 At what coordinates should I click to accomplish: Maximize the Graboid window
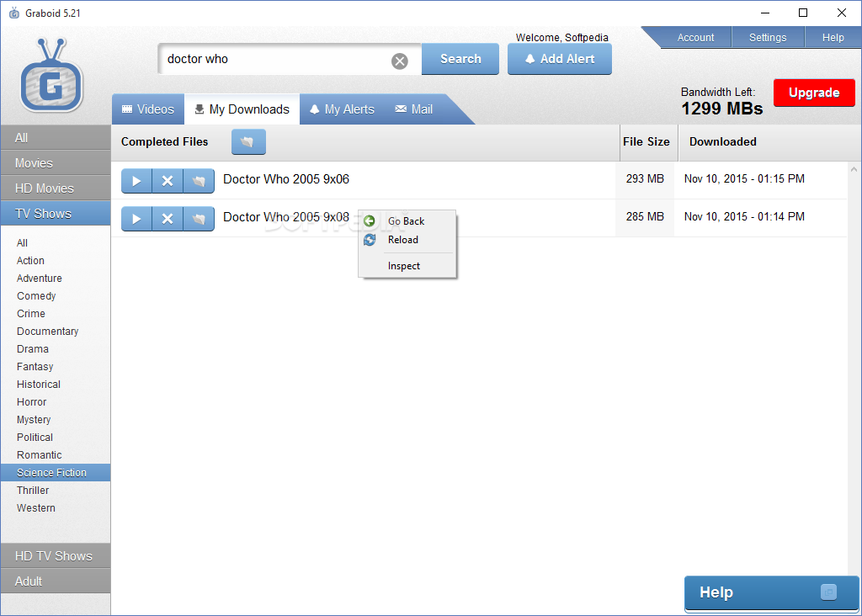tap(803, 13)
